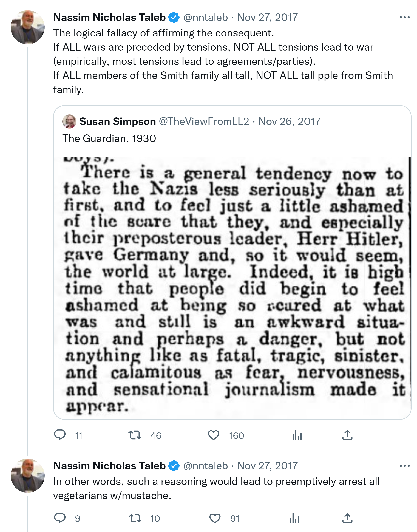
Task: Like the first tweet with 160 likes
Action: pyautogui.click(x=213, y=435)
